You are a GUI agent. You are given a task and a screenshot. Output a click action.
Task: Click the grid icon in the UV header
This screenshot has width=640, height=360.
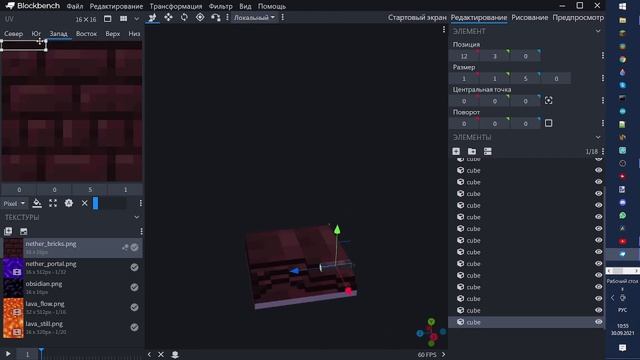tap(123, 19)
